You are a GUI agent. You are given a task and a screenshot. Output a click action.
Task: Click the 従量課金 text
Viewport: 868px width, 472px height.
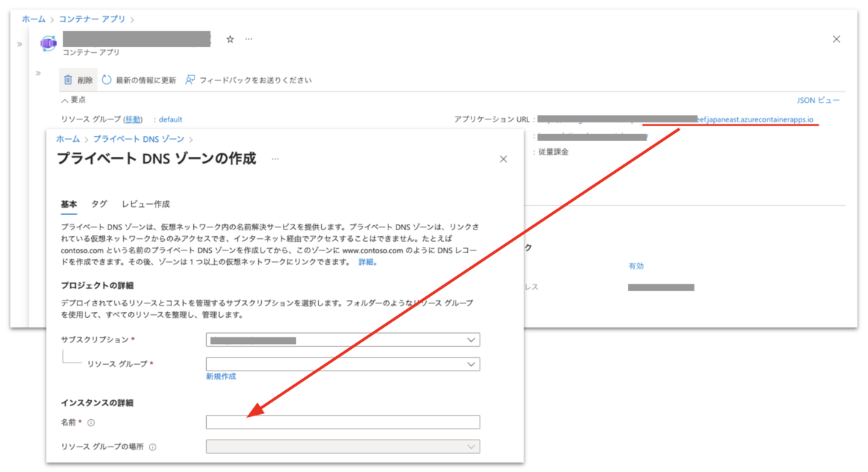pyautogui.click(x=553, y=152)
